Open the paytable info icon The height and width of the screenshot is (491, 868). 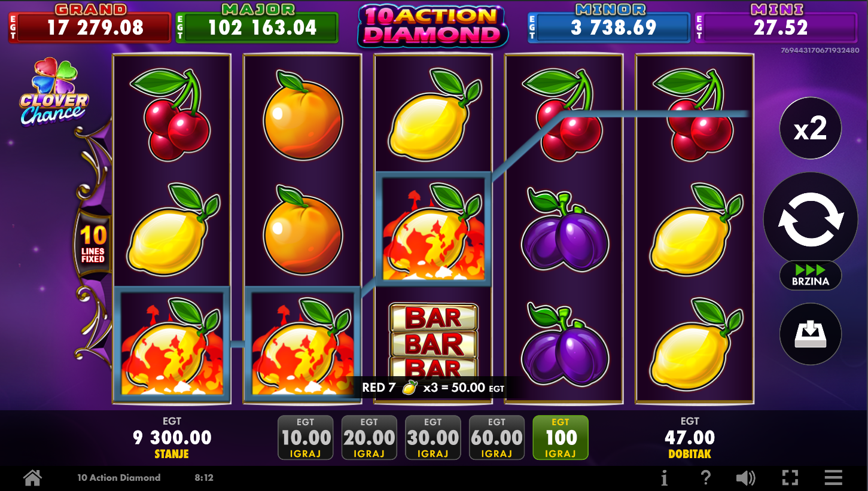tap(664, 477)
